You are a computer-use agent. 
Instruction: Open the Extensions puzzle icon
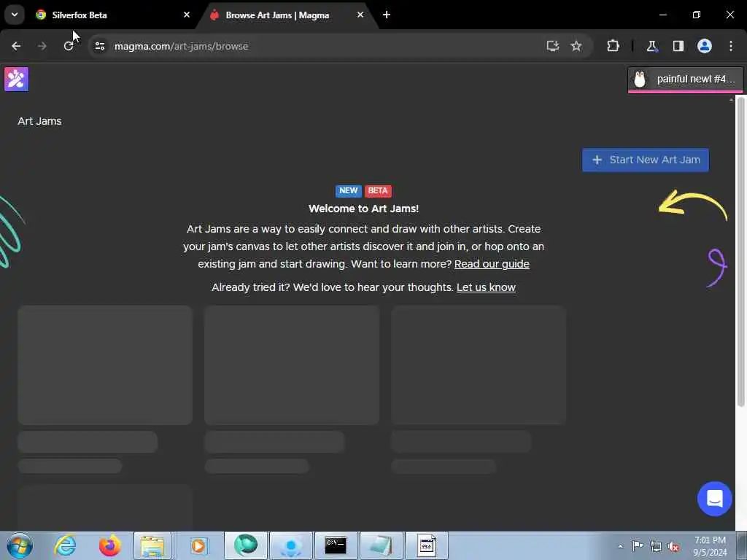pos(613,46)
